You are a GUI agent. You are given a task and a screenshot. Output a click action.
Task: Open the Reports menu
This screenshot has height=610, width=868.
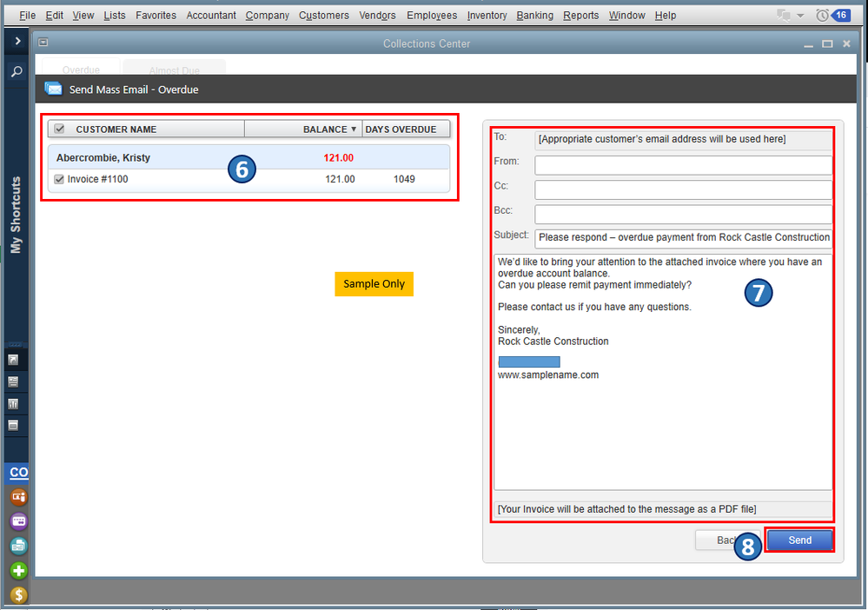[x=580, y=16]
